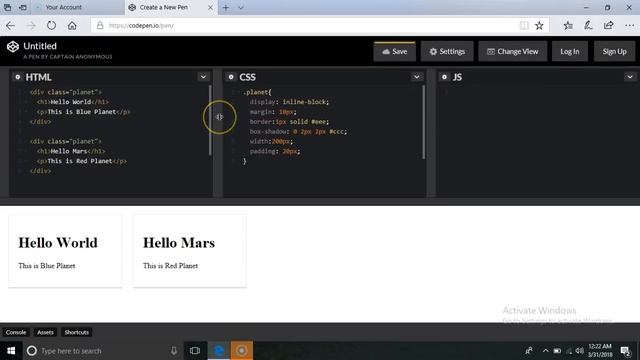Click the Log In button
Viewport: 640px width, 360px height.
point(570,51)
